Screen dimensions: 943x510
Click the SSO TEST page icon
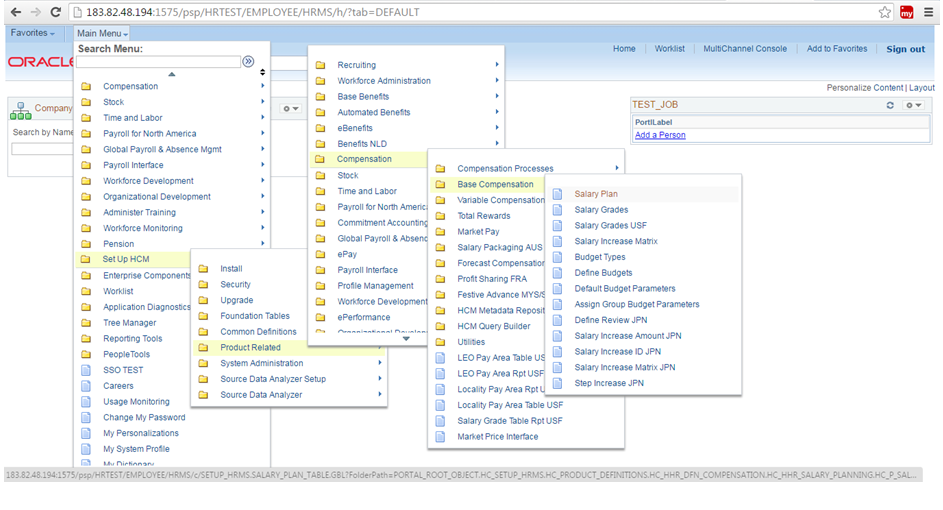pos(86,370)
